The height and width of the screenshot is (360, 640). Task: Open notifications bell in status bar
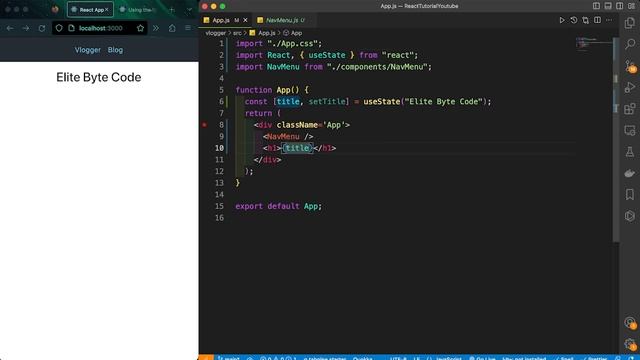click(631, 358)
